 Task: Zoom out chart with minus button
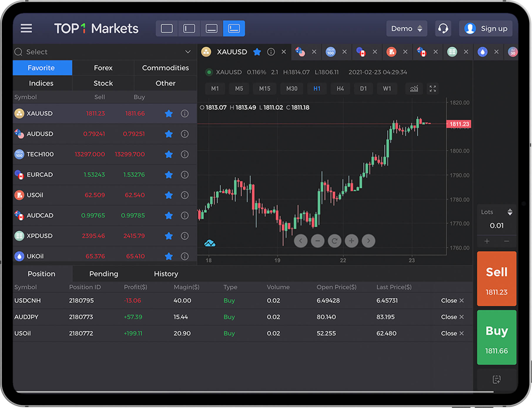coord(318,241)
